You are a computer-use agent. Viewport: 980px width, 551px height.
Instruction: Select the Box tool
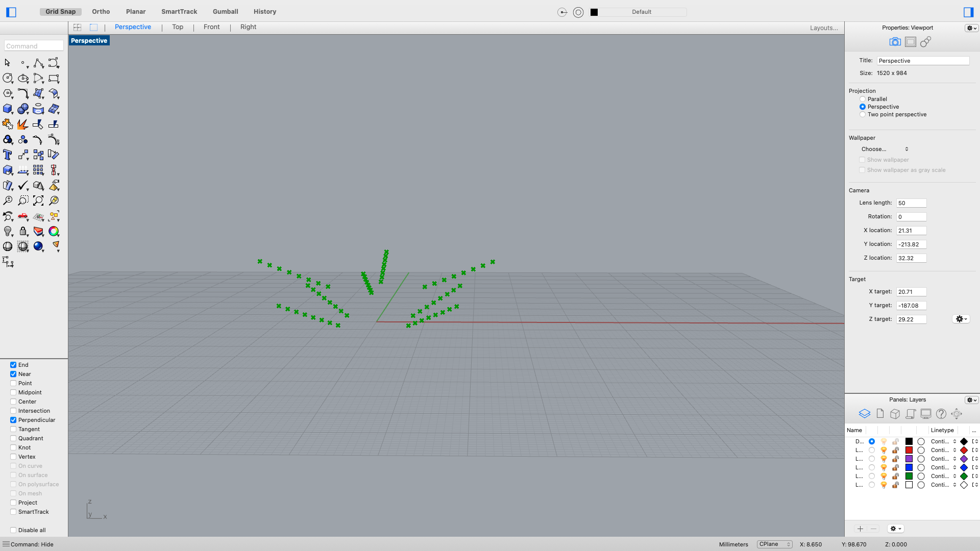tap(8, 109)
